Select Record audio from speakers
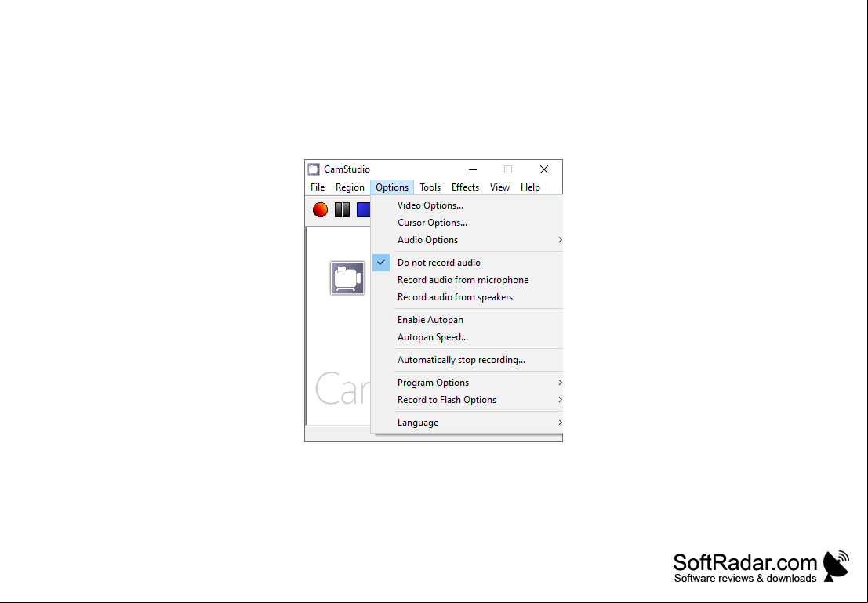Viewport: 868px width, 603px height. (x=467, y=296)
